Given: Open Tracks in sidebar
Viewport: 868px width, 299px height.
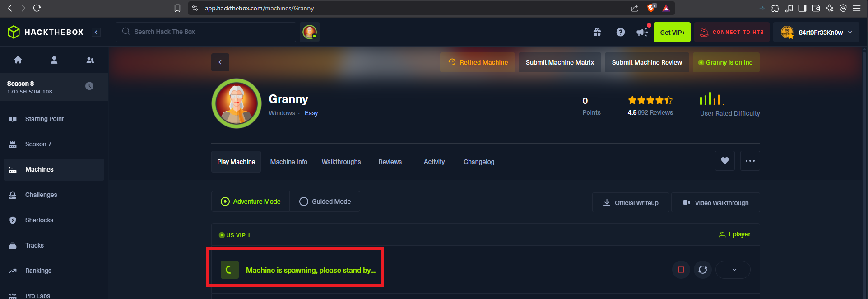Looking at the screenshot, I should [54, 245].
